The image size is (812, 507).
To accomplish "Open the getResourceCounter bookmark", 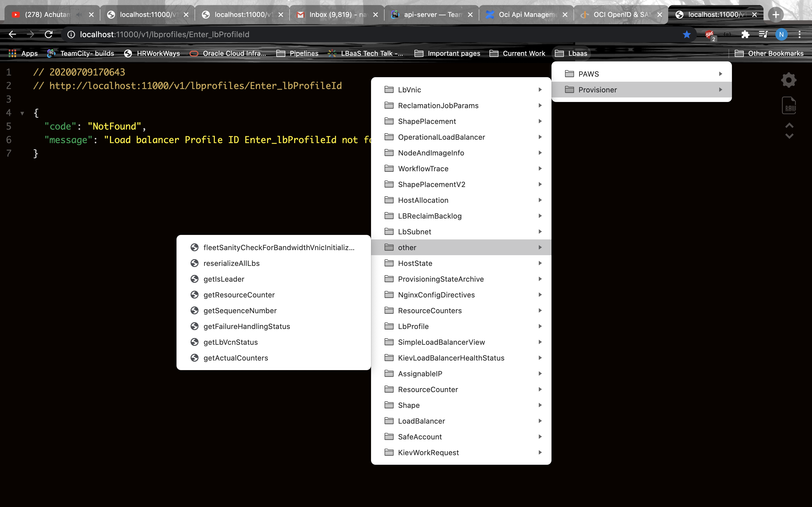I will (x=239, y=294).
